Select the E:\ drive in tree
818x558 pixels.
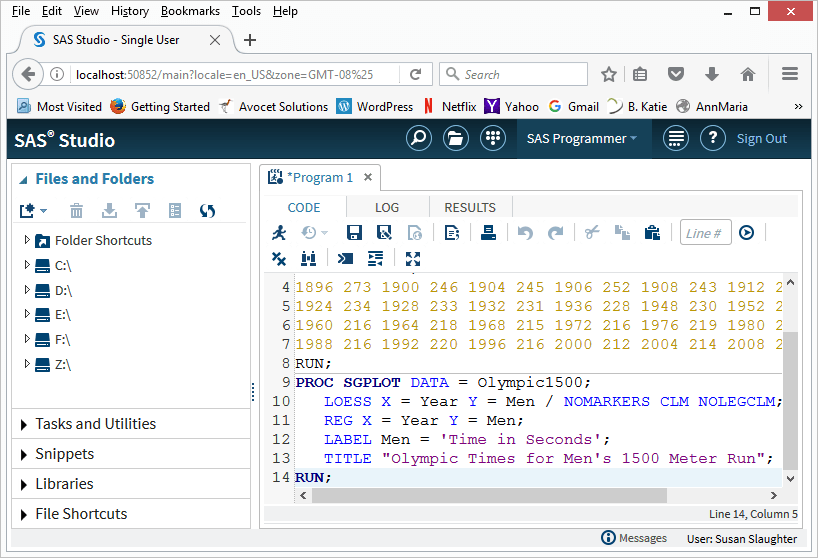(63, 314)
